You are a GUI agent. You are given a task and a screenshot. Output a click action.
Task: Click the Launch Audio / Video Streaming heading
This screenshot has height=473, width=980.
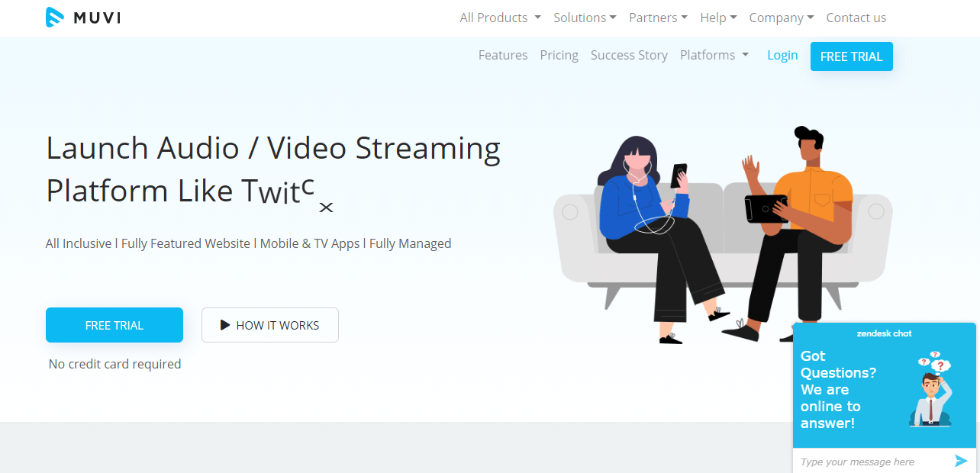tap(273, 169)
